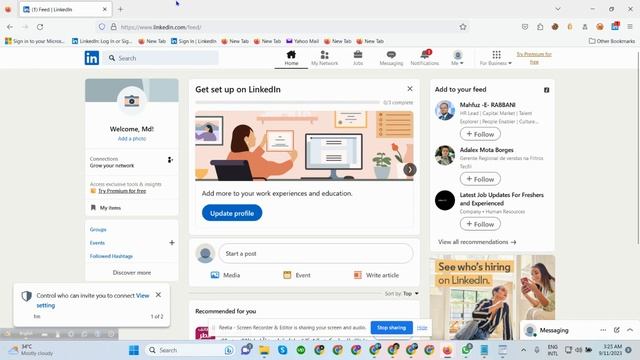The height and width of the screenshot is (360, 640).
Task: Go to the Home tab
Action: pos(291,58)
